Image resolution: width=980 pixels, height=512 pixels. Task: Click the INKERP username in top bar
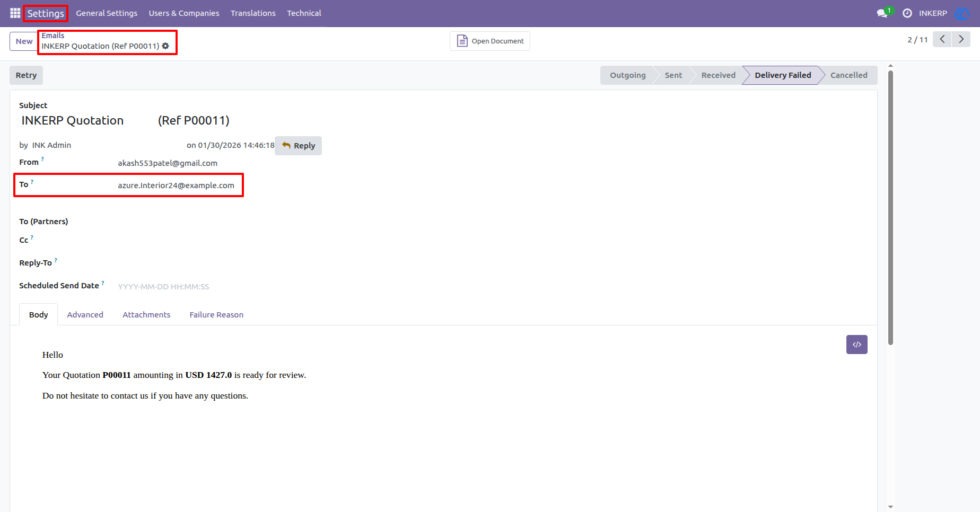click(933, 13)
